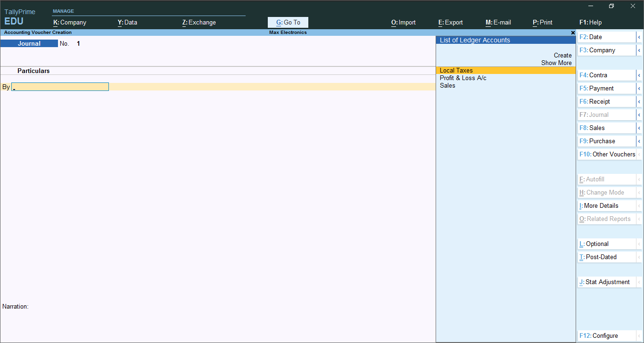The image size is (644, 343).
Task: Close the voucher creation screen with the X icon
Action: (x=573, y=33)
